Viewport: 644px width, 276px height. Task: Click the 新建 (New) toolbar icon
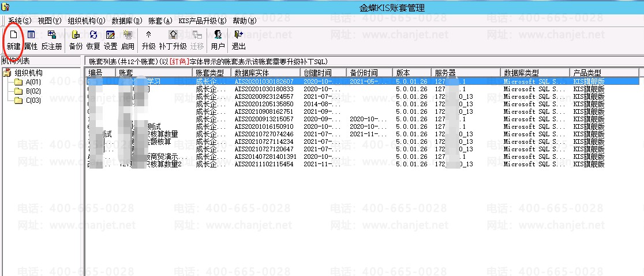(x=13, y=40)
